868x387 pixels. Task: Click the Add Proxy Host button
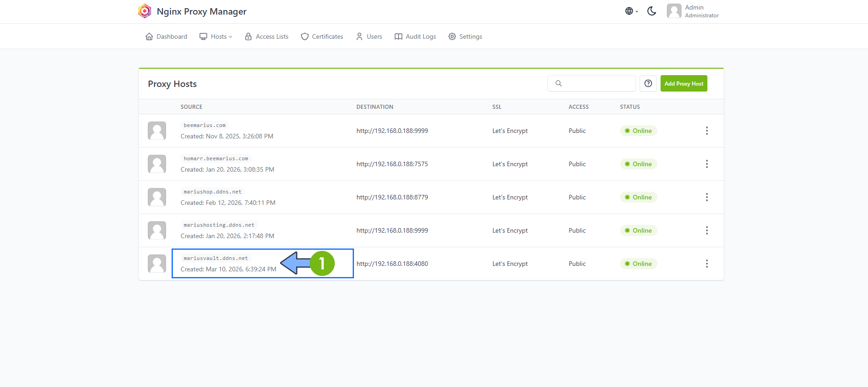point(683,84)
